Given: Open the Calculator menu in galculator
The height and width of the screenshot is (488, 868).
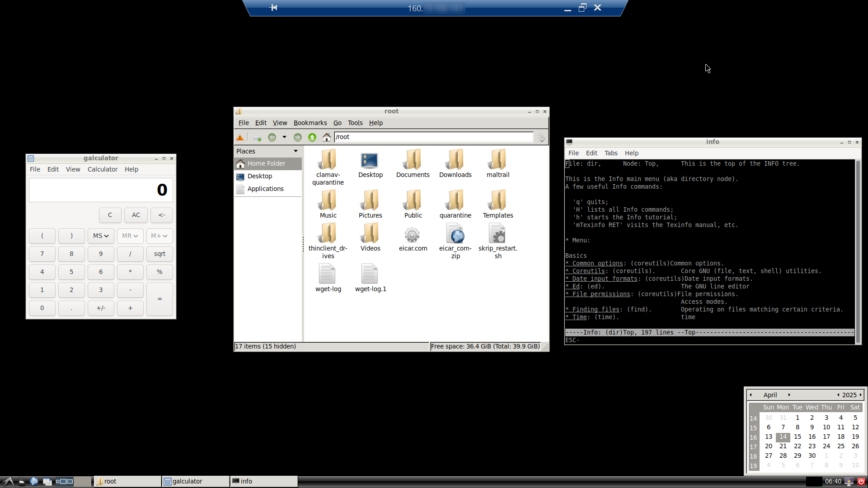Looking at the screenshot, I should [x=103, y=169].
